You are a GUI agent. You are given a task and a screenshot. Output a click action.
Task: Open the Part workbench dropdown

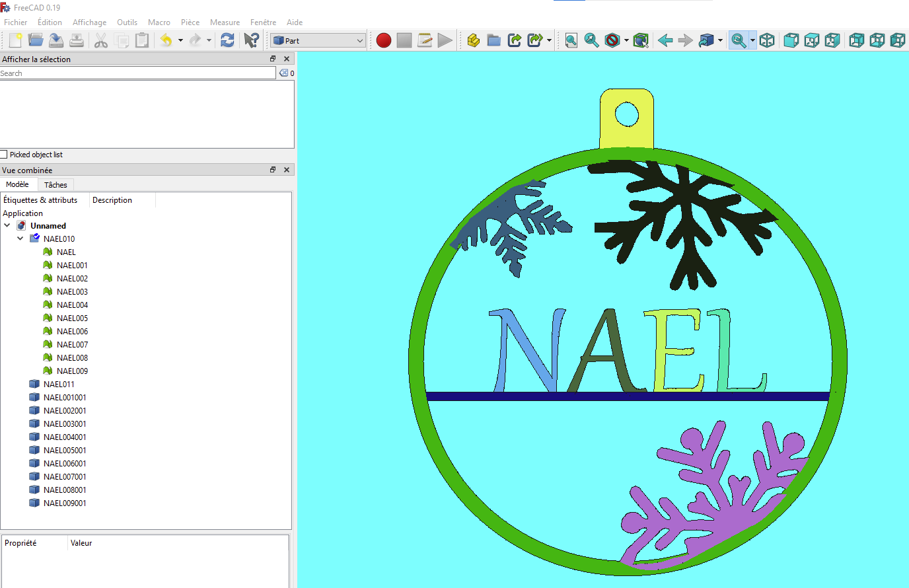pos(318,40)
